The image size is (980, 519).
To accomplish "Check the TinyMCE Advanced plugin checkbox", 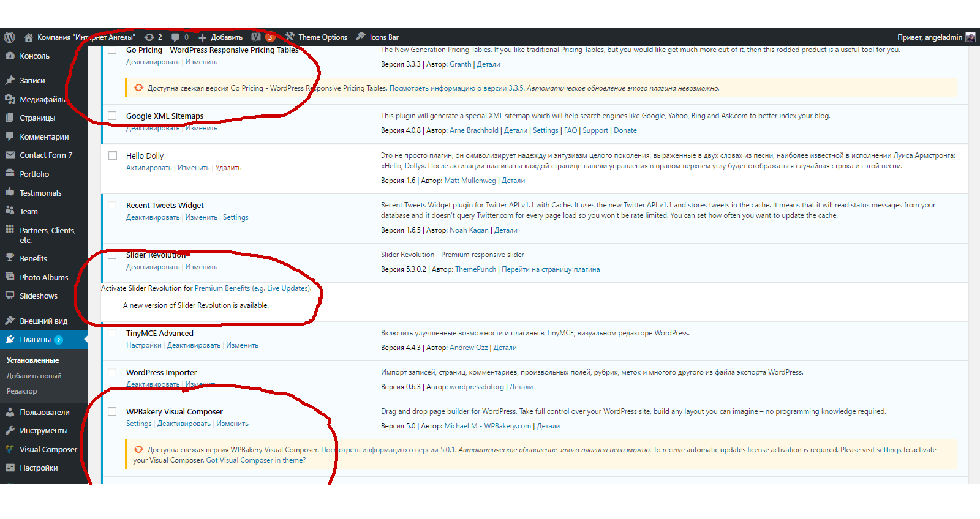I will [113, 334].
